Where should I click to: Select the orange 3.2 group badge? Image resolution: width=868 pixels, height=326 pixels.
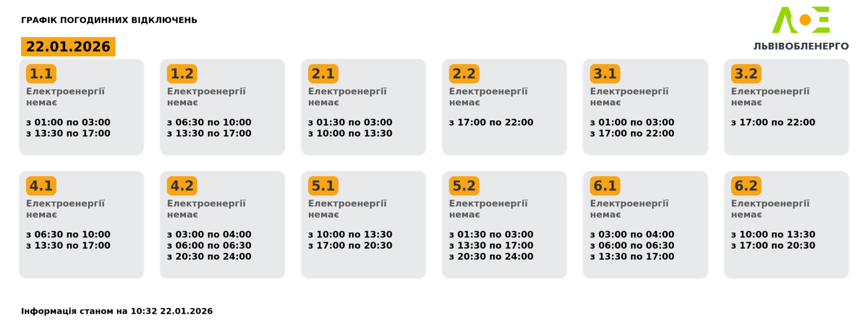[746, 74]
